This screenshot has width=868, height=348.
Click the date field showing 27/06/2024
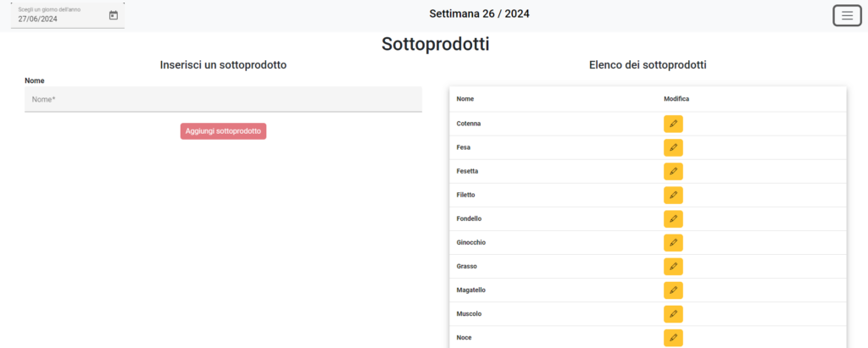[x=68, y=15]
